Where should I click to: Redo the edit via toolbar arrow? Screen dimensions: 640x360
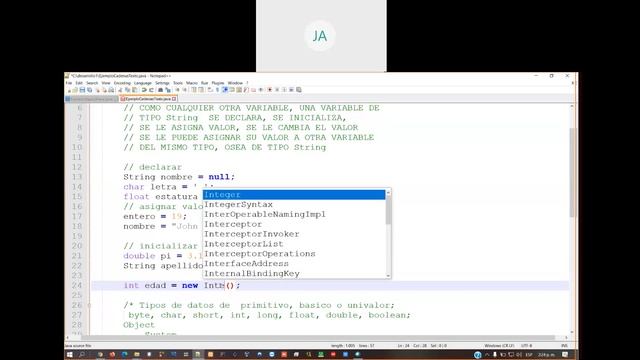pyautogui.click(x=151, y=90)
